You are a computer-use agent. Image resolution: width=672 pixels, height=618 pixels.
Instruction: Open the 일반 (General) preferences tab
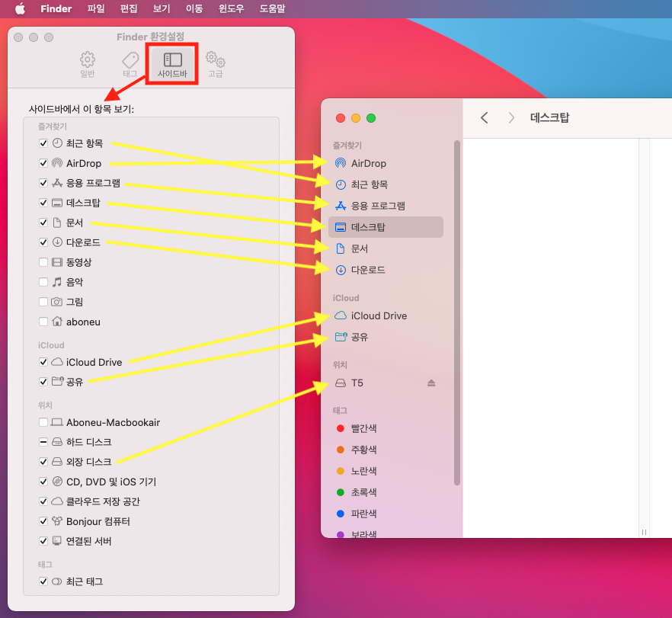88,64
